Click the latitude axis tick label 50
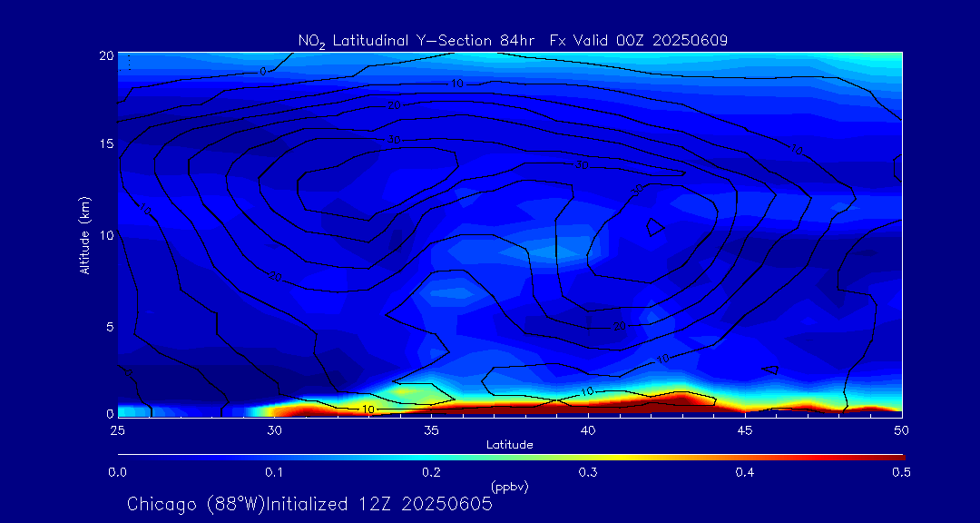Screen dimensions: 980x523 903,429
